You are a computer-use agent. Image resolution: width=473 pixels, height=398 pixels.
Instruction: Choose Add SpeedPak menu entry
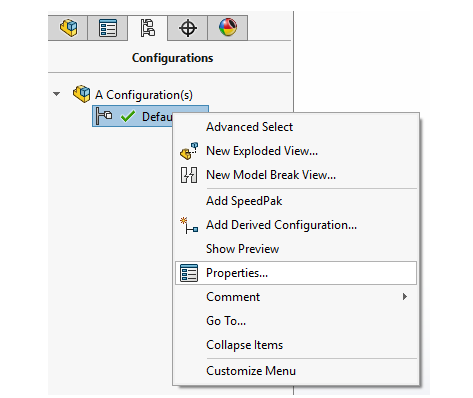[x=244, y=201]
